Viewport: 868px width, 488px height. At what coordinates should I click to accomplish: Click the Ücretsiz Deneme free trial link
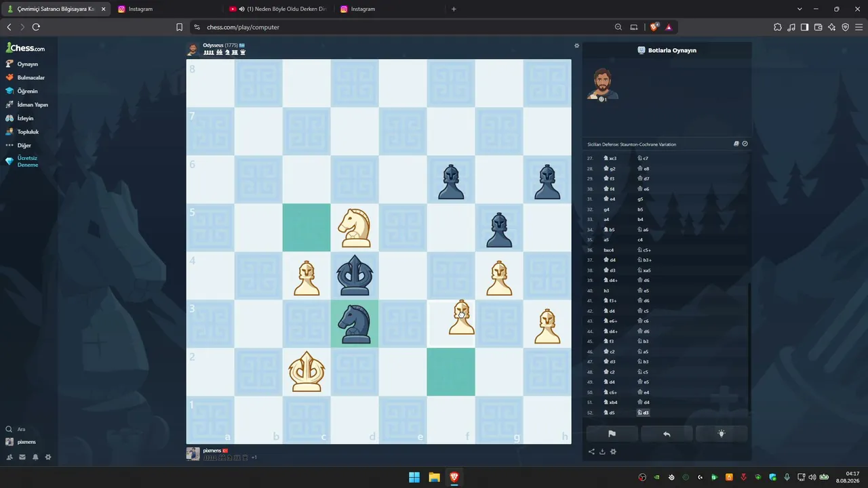coord(22,161)
